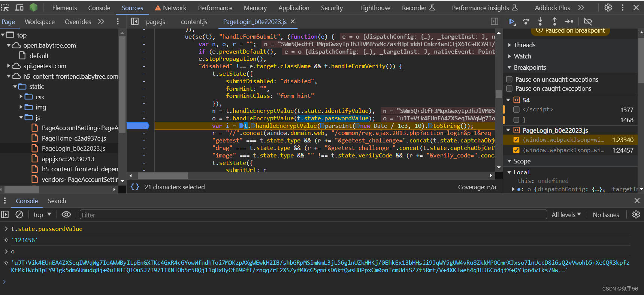644x295 pixels.
Task: Close the console drawer
Action: (637, 201)
